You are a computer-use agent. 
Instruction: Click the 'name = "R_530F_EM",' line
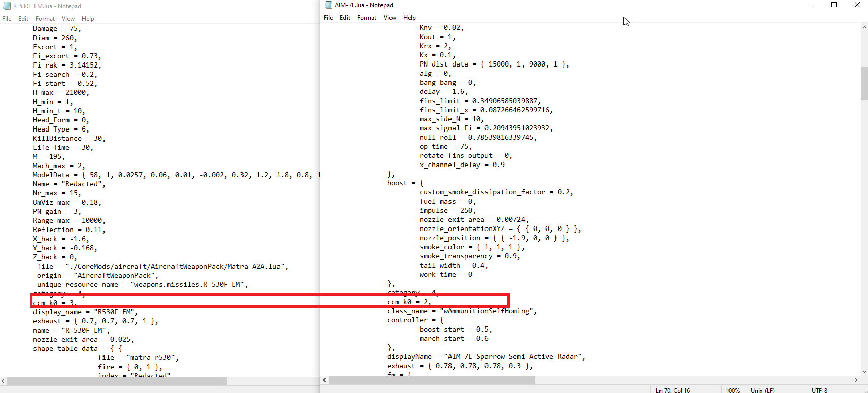point(72,331)
